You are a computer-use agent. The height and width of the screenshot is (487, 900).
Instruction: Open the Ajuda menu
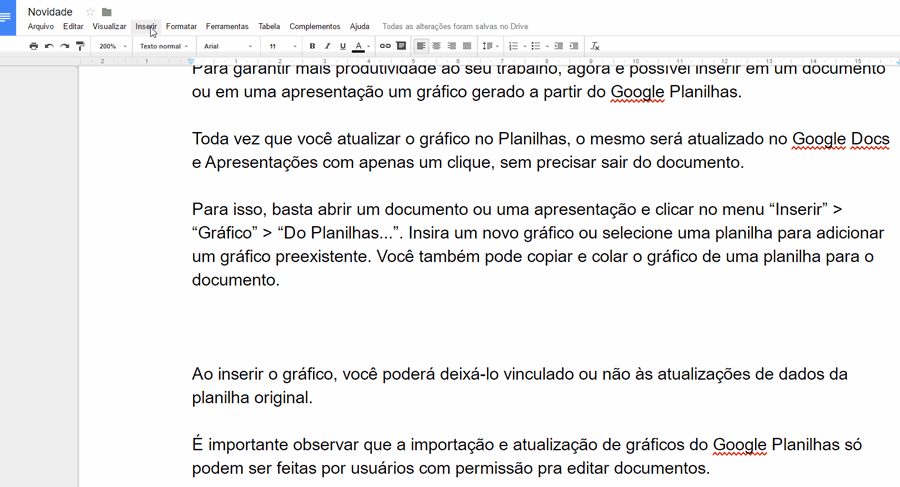360,26
